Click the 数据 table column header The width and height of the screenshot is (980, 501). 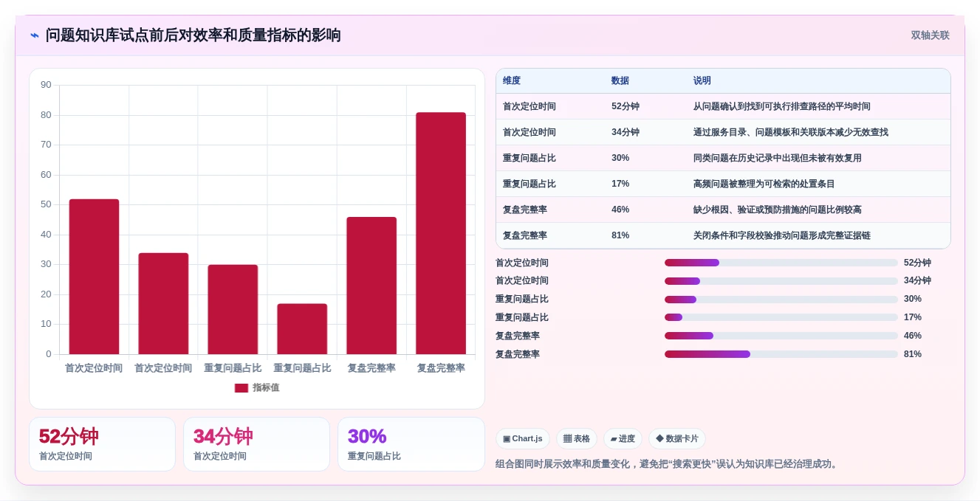pos(620,81)
